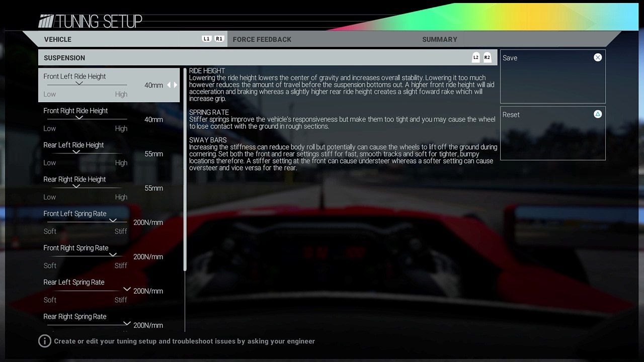This screenshot has width=644, height=362.
Task: Click the info icon in bottom hint
Action: (x=45, y=341)
